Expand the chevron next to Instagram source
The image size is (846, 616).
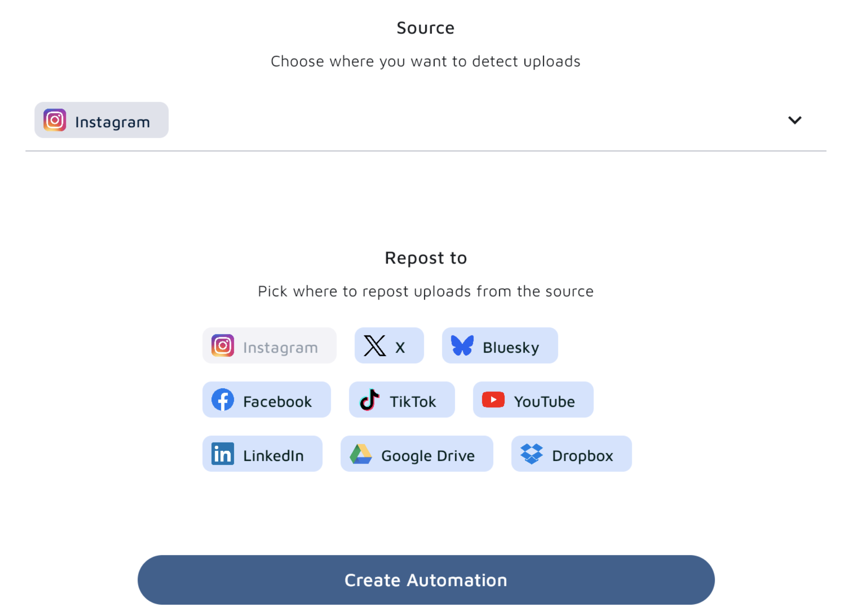[x=795, y=120]
